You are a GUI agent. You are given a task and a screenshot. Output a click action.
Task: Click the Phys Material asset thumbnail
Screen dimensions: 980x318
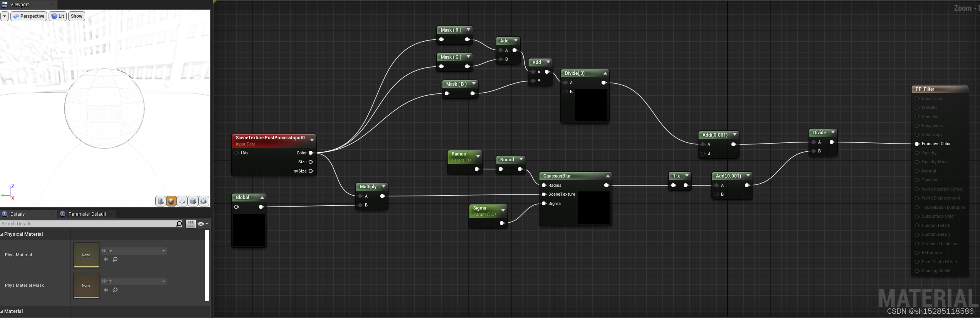pos(86,255)
